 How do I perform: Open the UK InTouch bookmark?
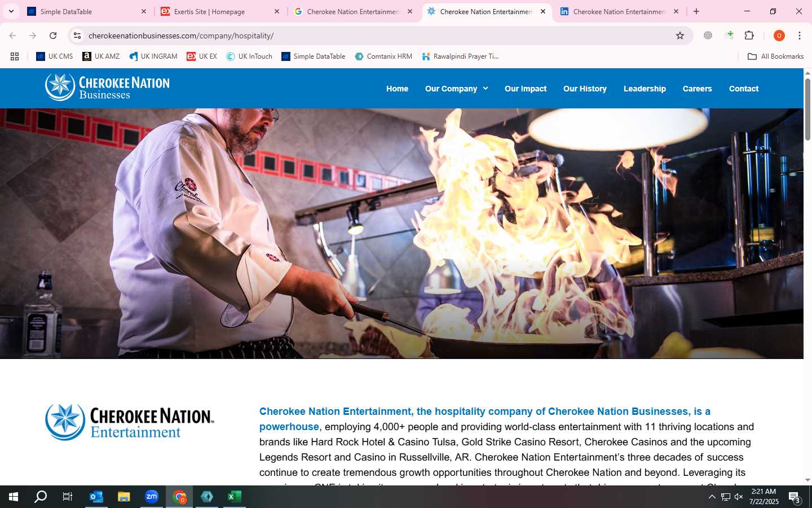click(249, 56)
